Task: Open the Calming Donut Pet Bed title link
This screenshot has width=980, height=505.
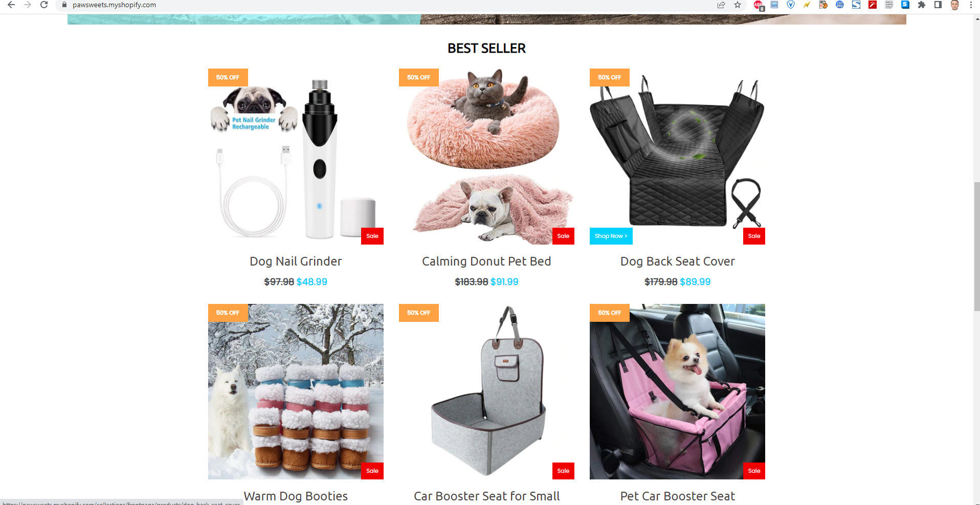Action: (486, 261)
